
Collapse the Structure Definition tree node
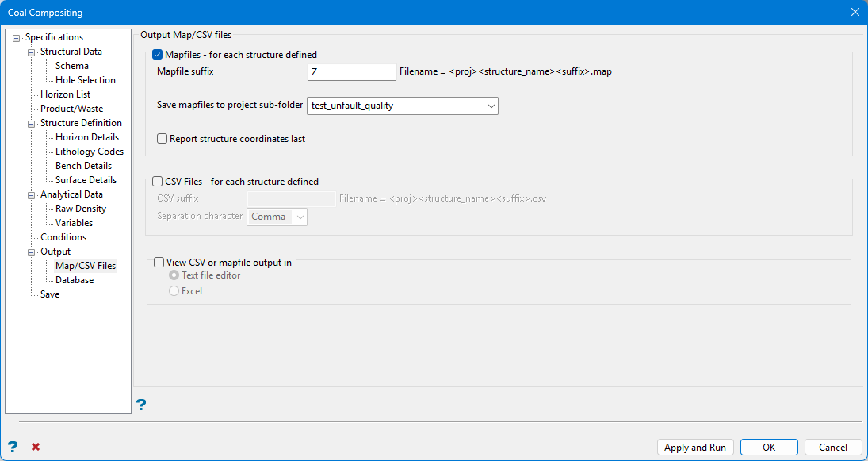pos(32,124)
